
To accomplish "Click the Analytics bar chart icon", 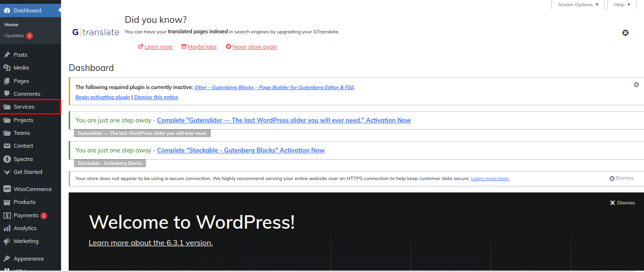I will (x=7, y=228).
